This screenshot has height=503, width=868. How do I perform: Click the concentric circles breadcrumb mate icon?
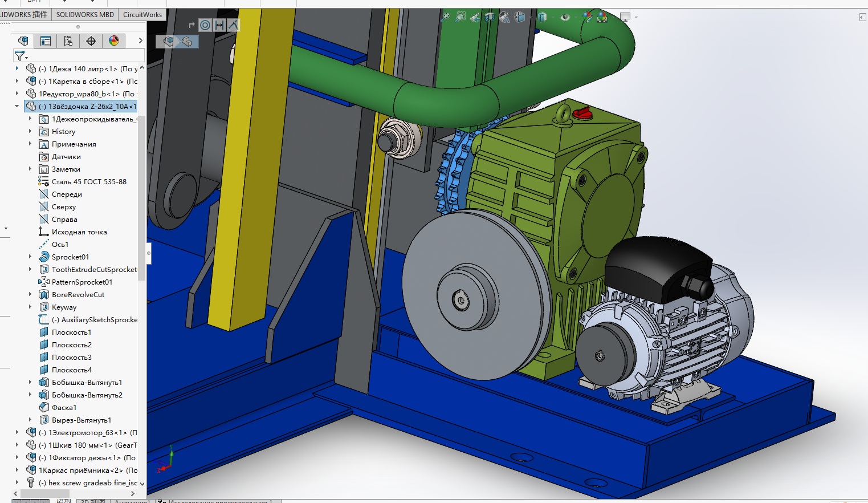(205, 25)
